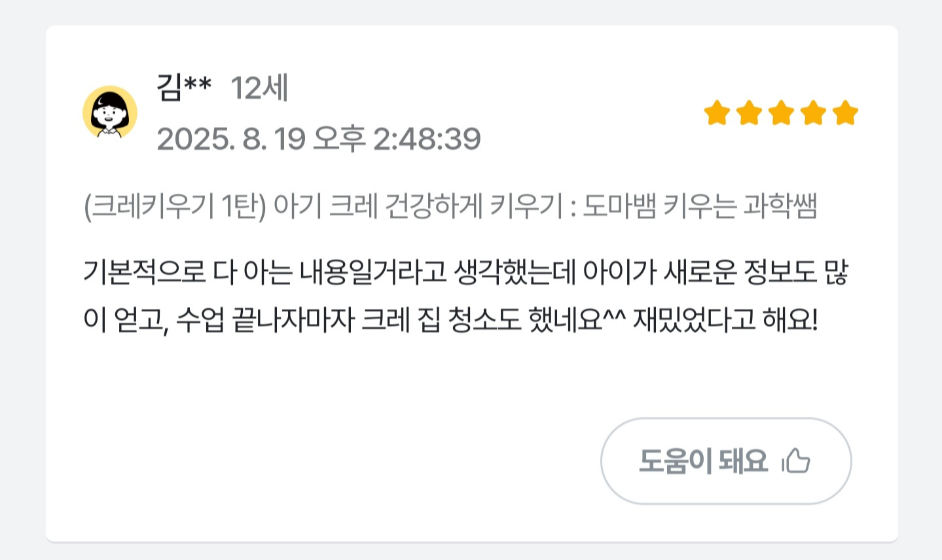942x560 pixels.
Task: Select the fifth rating star
Action: pyautogui.click(x=845, y=113)
